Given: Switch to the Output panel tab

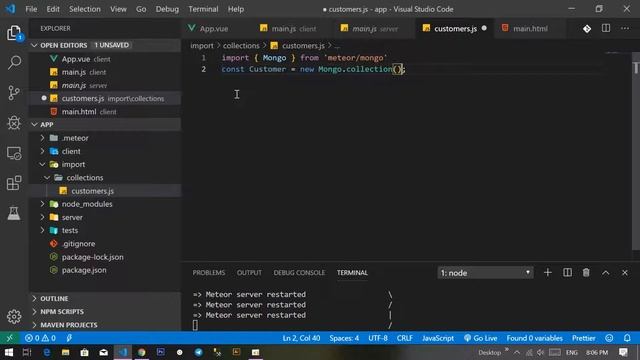Looking at the screenshot, I should click(249, 273).
